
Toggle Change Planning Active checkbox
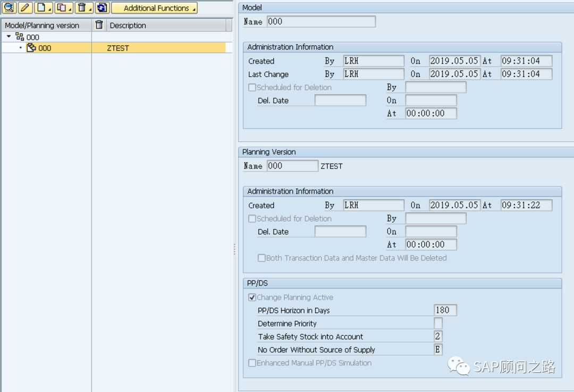[252, 297]
